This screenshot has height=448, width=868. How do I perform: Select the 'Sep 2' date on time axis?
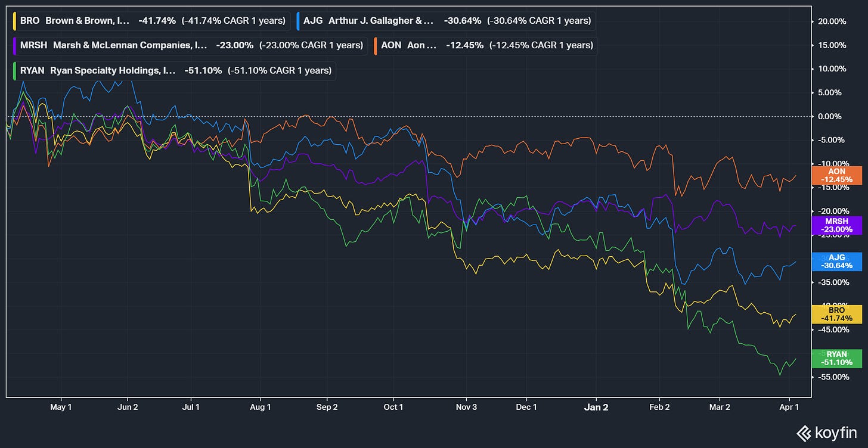327,407
